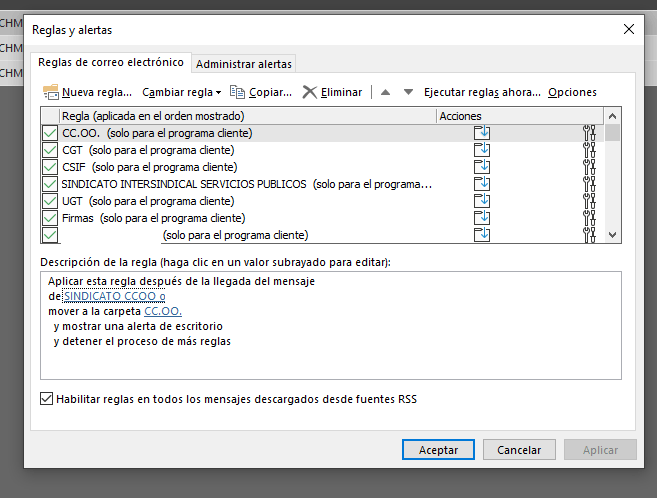This screenshot has height=498, width=657.
Task: Open the CC.OO. folder link
Action: [163, 311]
